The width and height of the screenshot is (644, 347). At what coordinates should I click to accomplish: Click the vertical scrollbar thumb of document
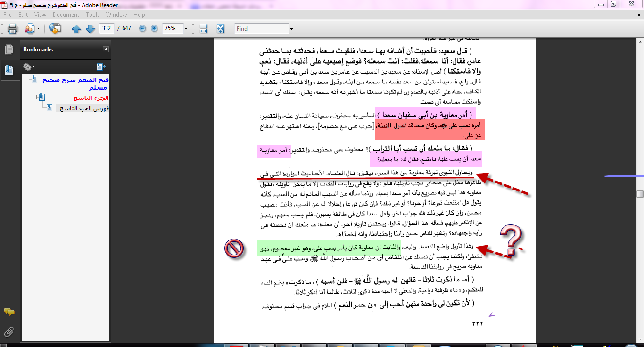click(x=640, y=194)
